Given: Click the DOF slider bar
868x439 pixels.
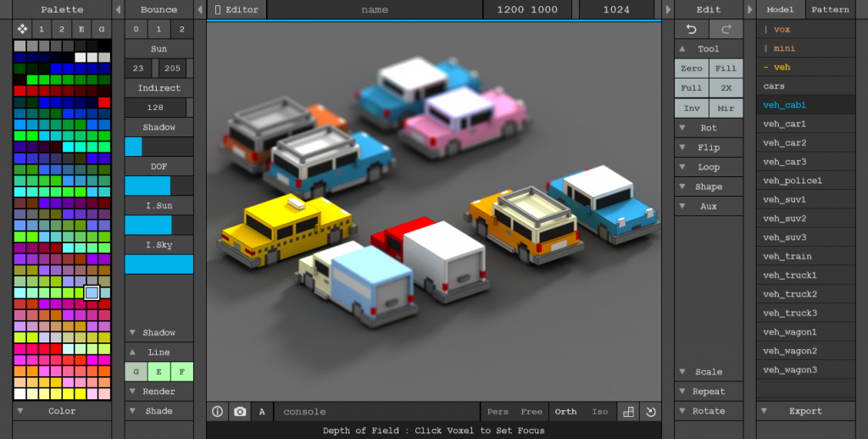Looking at the screenshot, I should tap(159, 186).
